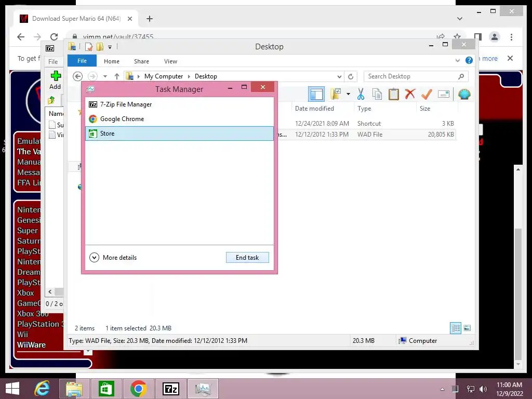Toggle the Explorer navigation pane layout button
532x399 pixels.
coord(316,95)
